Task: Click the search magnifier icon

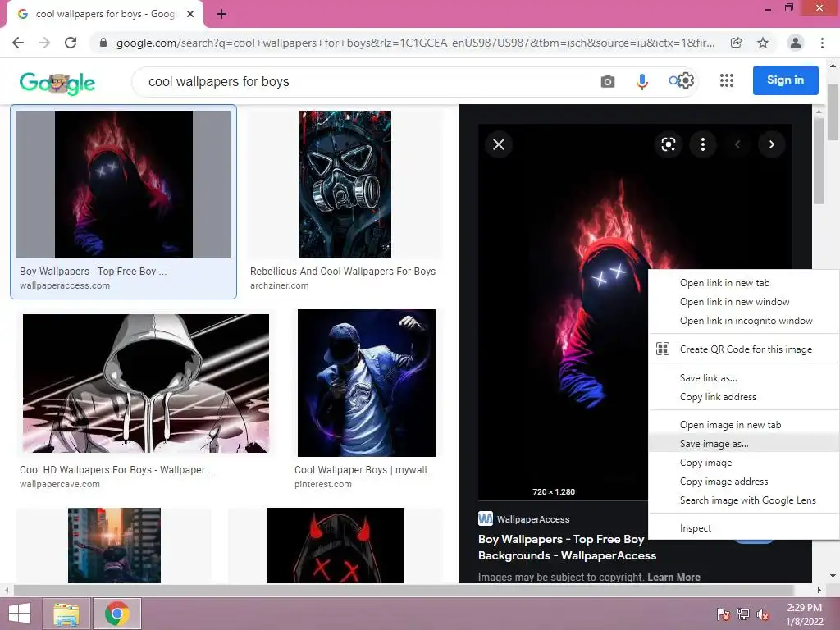Action: (673, 81)
